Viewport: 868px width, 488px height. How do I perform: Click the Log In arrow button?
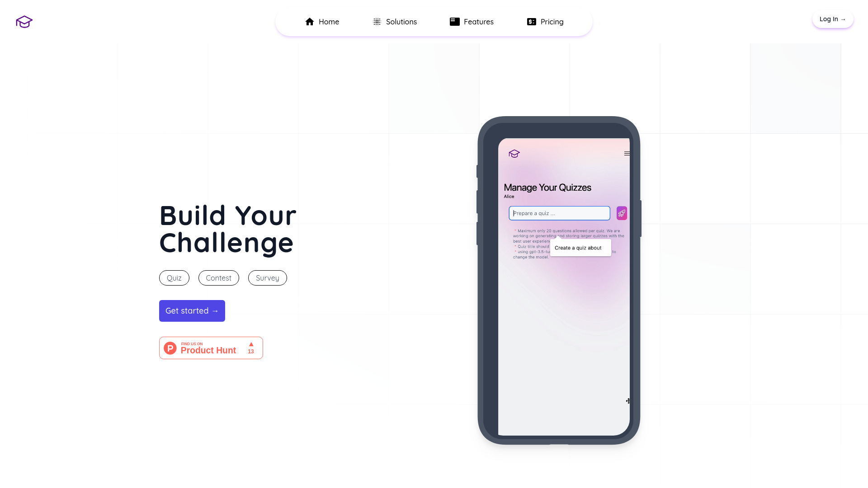pyautogui.click(x=832, y=19)
